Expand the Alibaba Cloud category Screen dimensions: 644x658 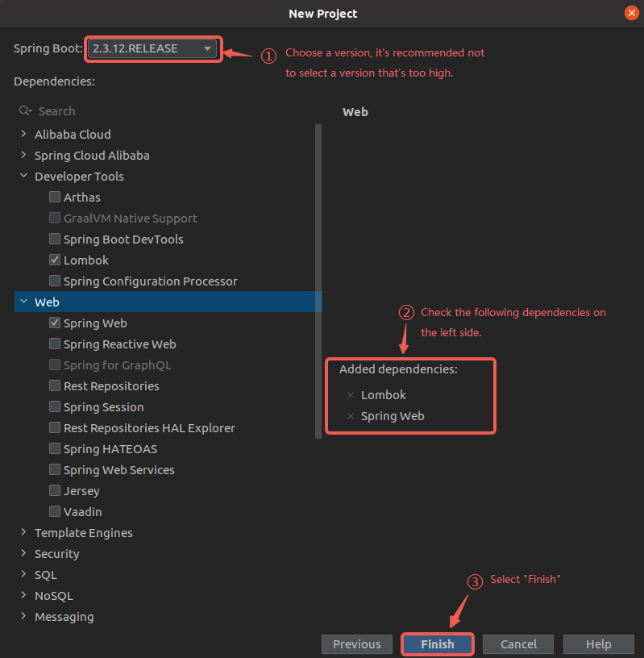point(23,135)
